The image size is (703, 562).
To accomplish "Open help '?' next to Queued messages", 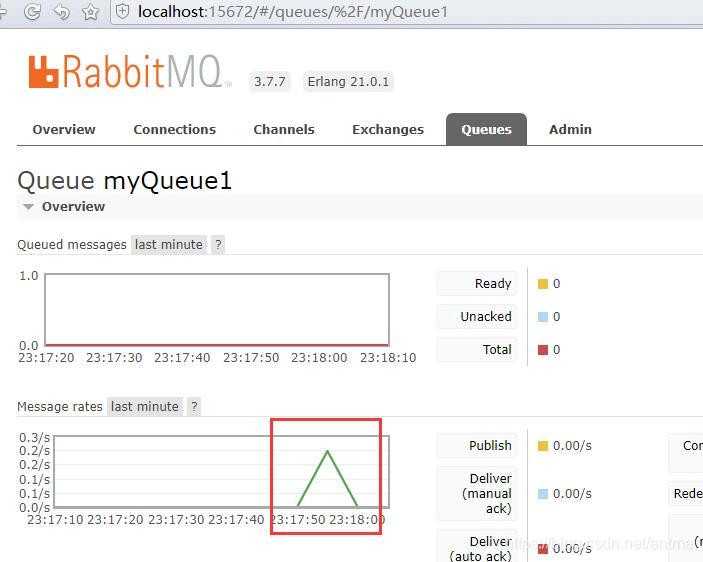I will pos(218,244).
